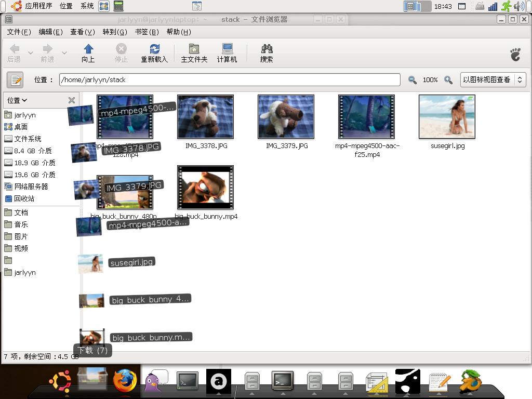This screenshot has width=532, height=399.
Task: Click the Reload toolbar icon
Action: tap(154, 54)
